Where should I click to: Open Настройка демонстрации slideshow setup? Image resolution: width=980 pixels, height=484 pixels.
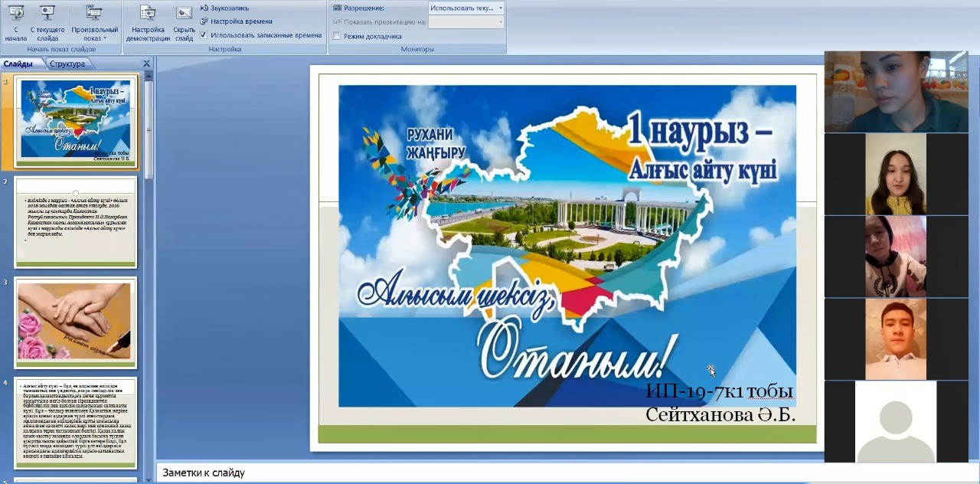click(148, 23)
